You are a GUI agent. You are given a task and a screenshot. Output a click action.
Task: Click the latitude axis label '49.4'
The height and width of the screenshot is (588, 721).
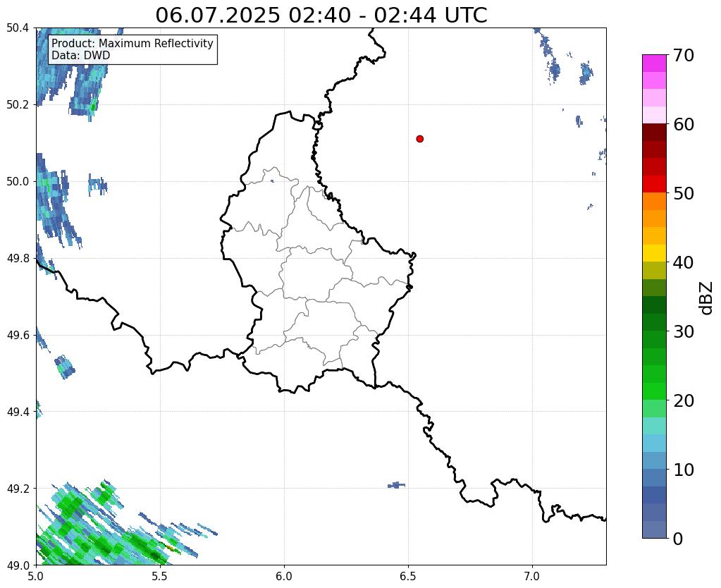click(18, 412)
